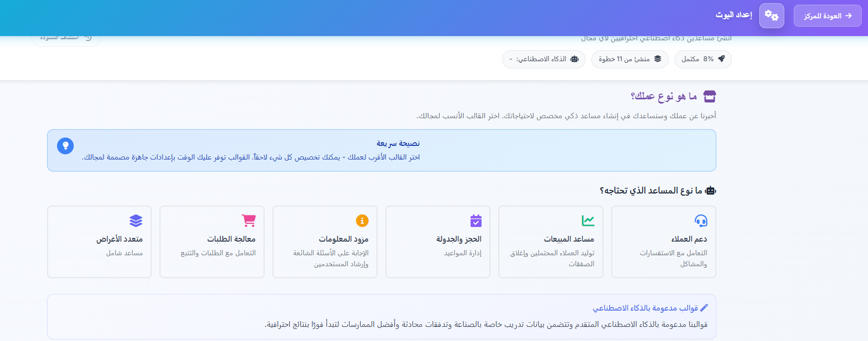Image resolution: width=868 pixels, height=341 pixels.
Task: Click the orange info icon on the information provider card
Action: click(362, 221)
